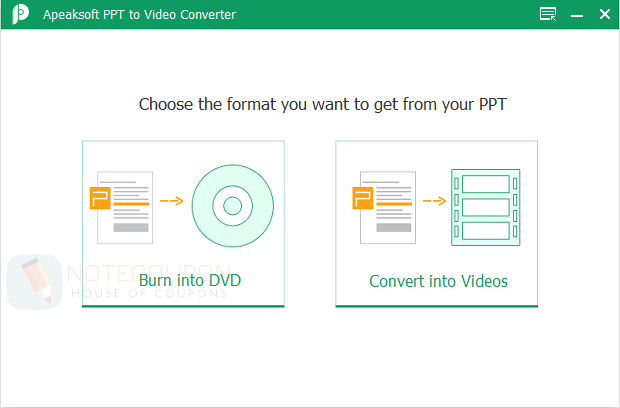Click the Apeaksoft app logo
This screenshot has height=408, width=620.
21,14
